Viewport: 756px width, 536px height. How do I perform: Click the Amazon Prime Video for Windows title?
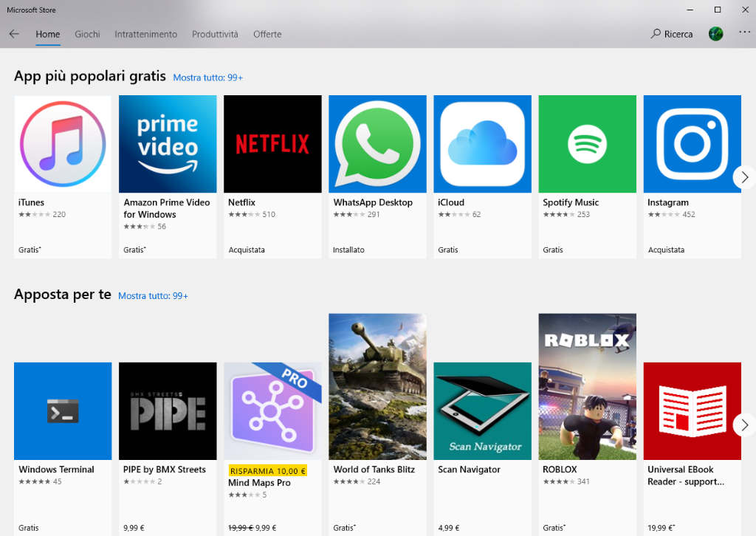click(x=166, y=208)
